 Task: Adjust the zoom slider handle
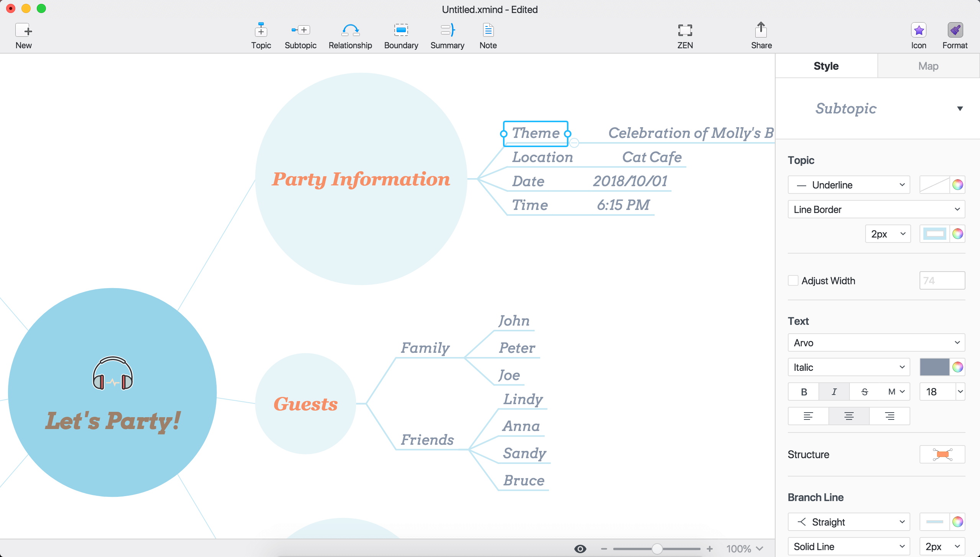(x=657, y=549)
